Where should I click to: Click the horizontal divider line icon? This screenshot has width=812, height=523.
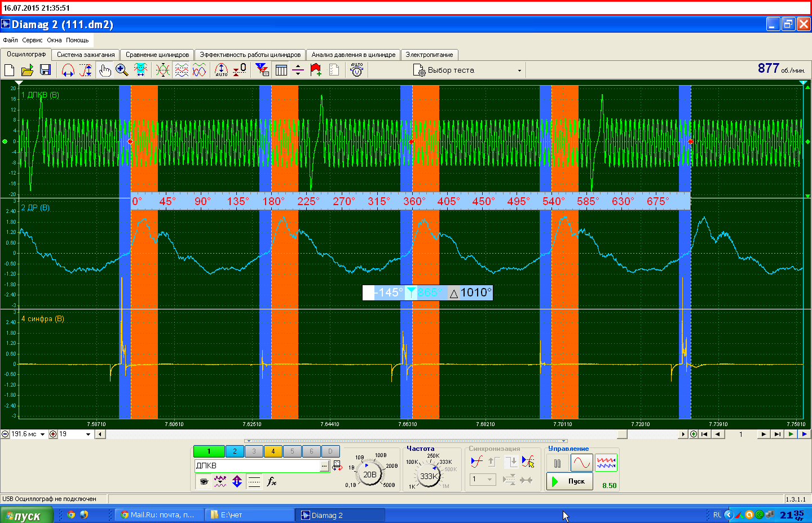tap(298, 70)
